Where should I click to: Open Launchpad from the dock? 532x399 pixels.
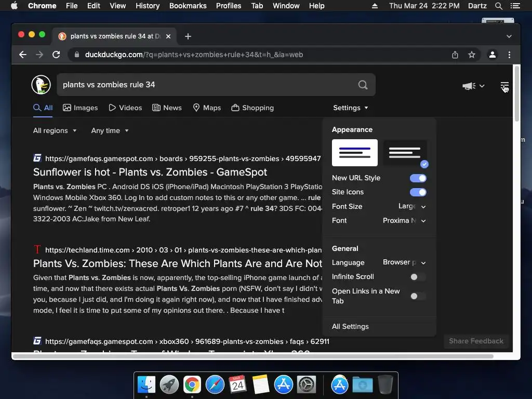169,385
